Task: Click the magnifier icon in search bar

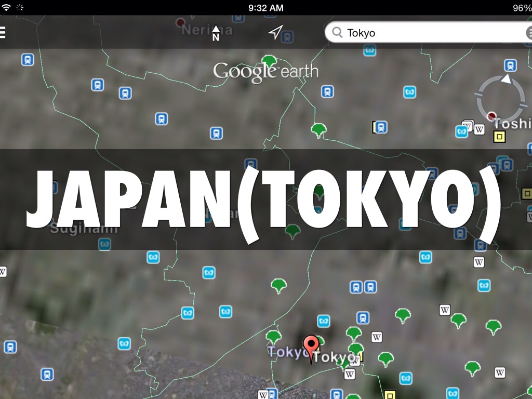Action: tap(338, 33)
